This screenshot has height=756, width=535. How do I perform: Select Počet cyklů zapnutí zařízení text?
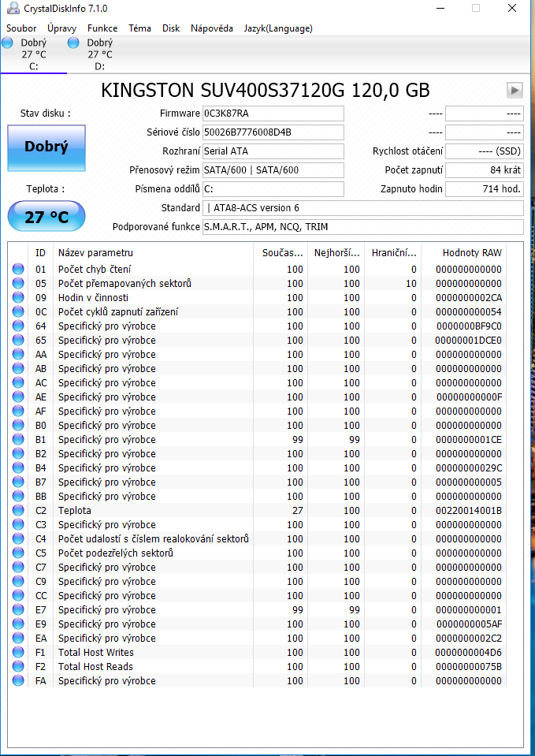point(118,311)
